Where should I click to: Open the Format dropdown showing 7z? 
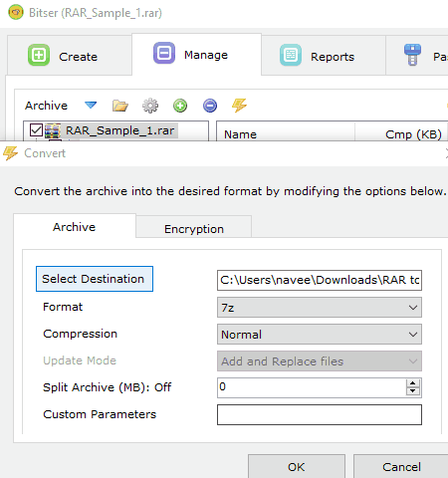pyautogui.click(x=320, y=308)
